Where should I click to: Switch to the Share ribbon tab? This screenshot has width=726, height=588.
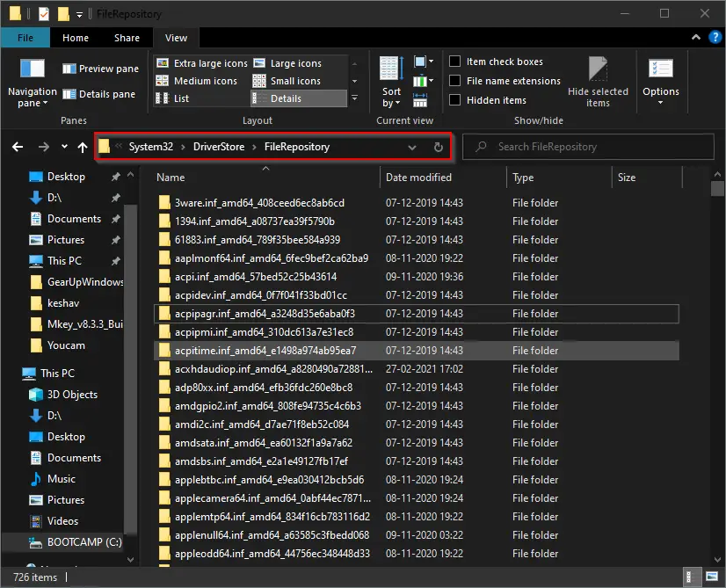[127, 38]
